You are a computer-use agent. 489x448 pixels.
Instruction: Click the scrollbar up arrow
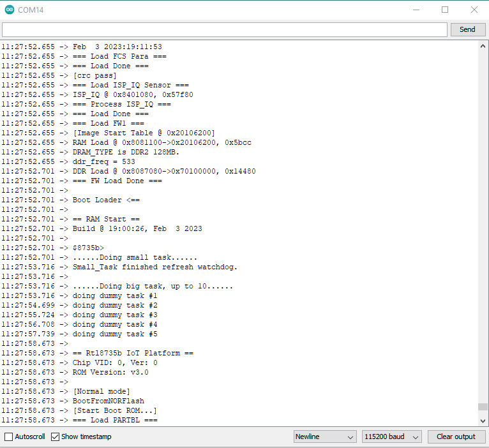pyautogui.click(x=483, y=47)
